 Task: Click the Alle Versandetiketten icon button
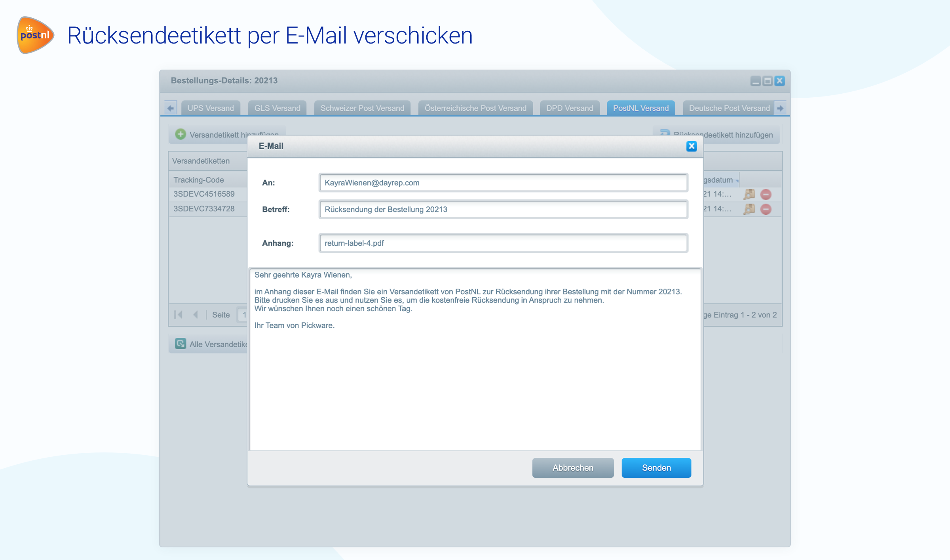pyautogui.click(x=180, y=344)
